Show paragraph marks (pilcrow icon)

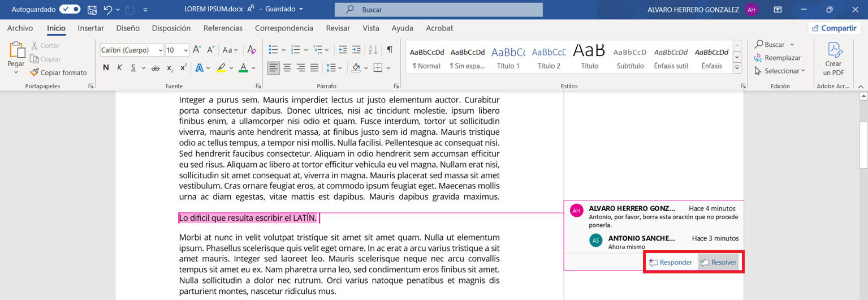pyautogui.click(x=390, y=50)
